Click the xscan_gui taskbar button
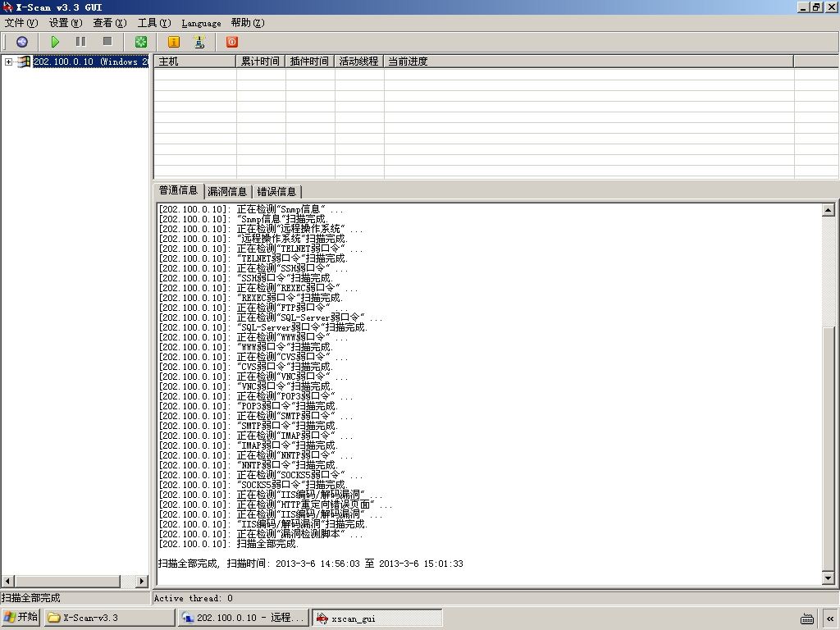The image size is (840, 630). 377,617
